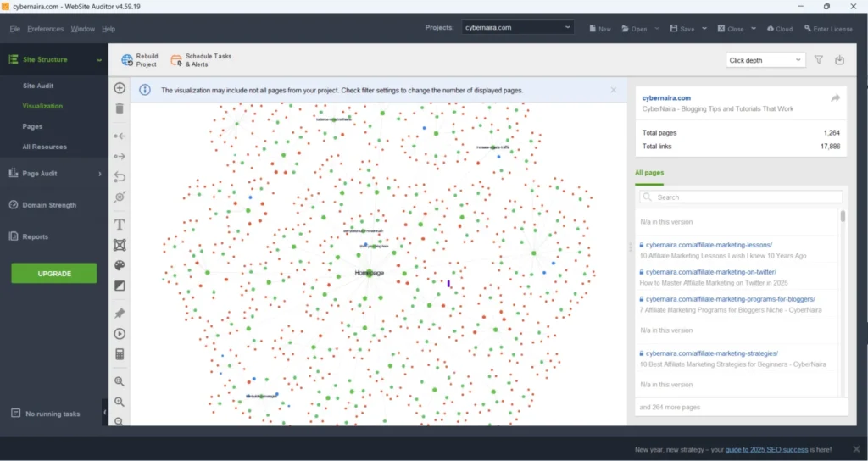Screen dimensions: 868x461
Task: Expand the Save button dropdown arrow
Action: pyautogui.click(x=704, y=28)
